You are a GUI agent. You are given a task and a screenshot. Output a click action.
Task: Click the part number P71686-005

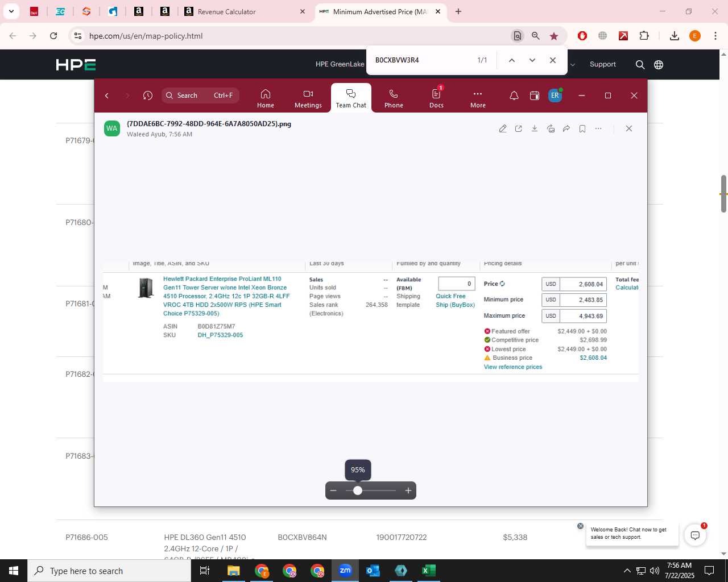point(86,537)
